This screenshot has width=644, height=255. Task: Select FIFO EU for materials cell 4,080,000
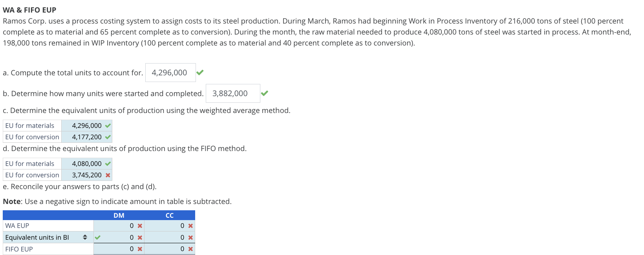click(x=87, y=164)
